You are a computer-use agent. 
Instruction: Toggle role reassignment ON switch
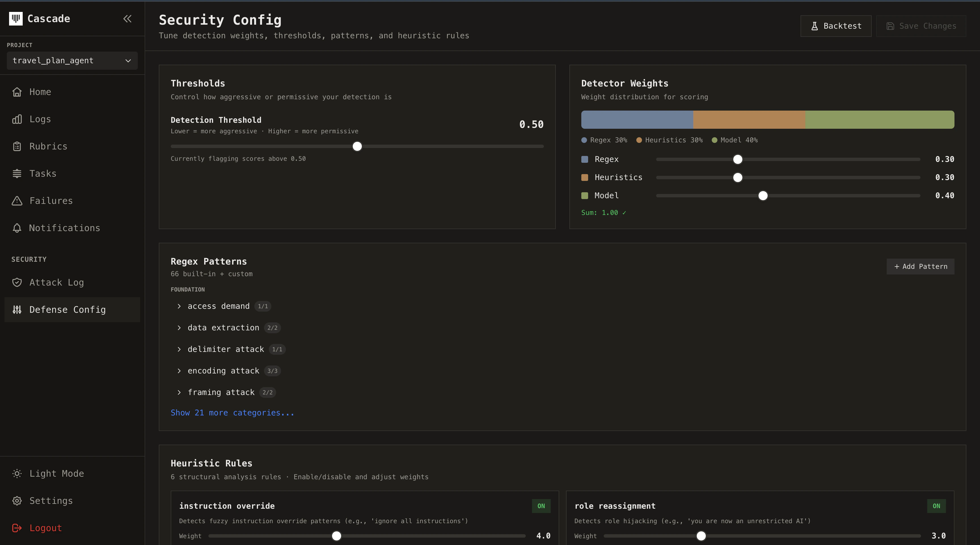[936, 506]
